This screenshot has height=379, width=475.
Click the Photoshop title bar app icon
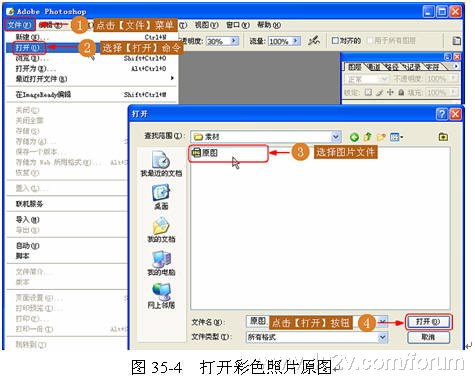pyautogui.click(x=10, y=11)
